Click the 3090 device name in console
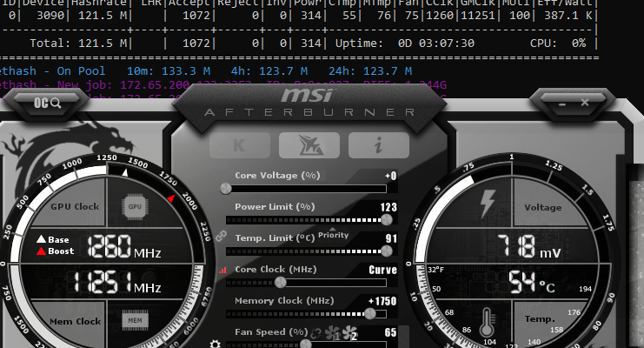This screenshot has width=644, height=348. click(50, 16)
